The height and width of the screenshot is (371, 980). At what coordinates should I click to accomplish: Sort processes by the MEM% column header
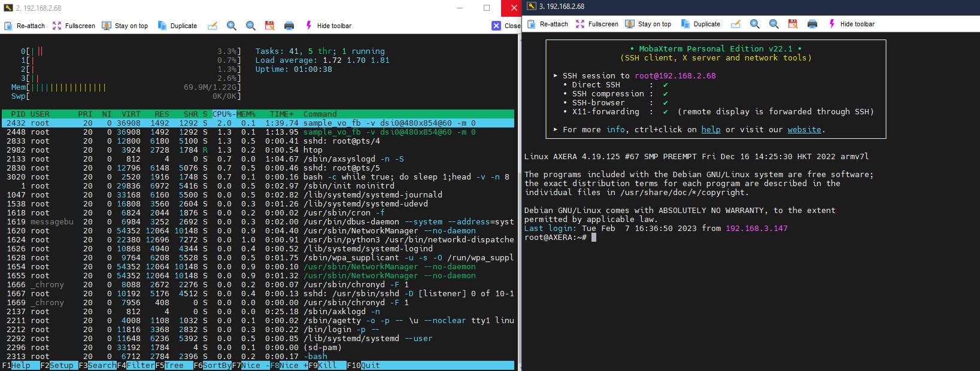(245, 114)
